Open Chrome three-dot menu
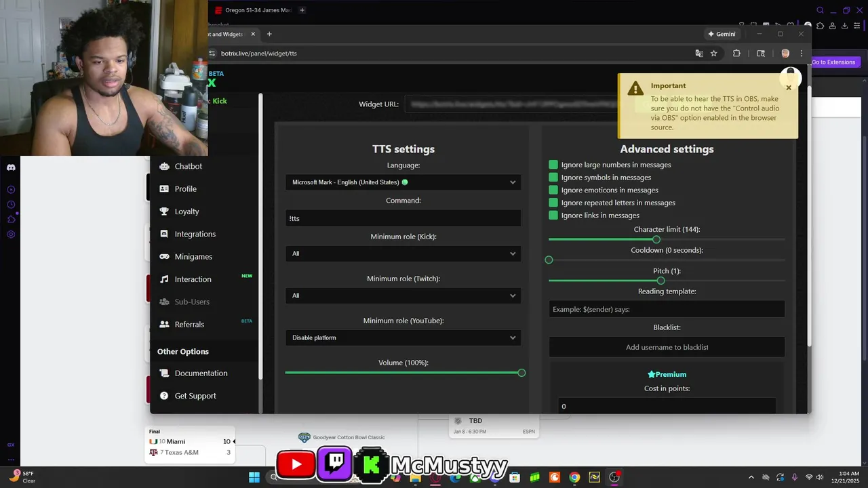This screenshot has height=488, width=868. pos(802,53)
